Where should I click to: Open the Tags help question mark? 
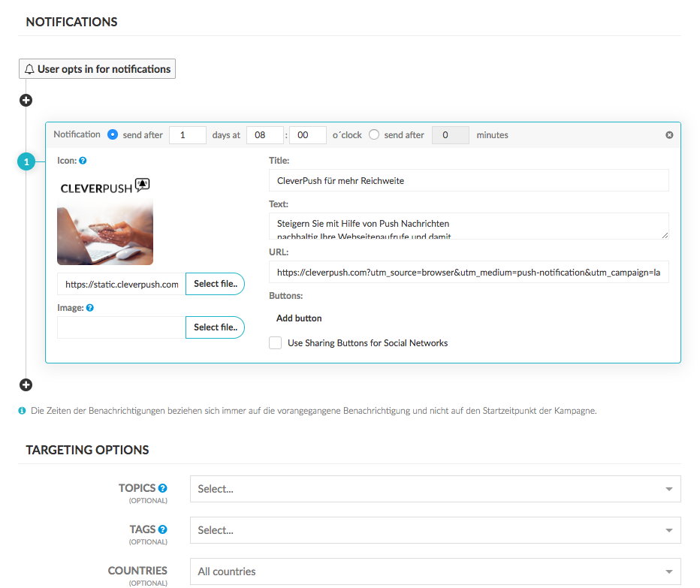click(x=162, y=529)
